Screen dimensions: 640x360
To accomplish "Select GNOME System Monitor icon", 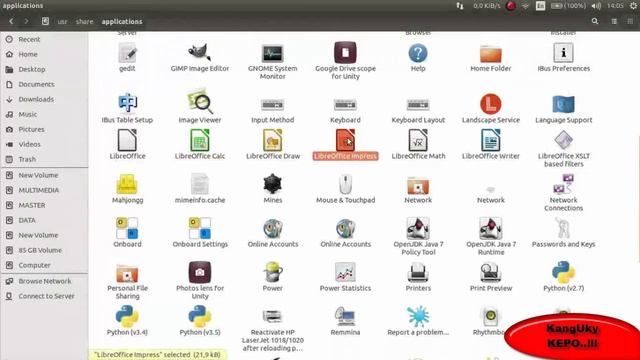I will 272,53.
